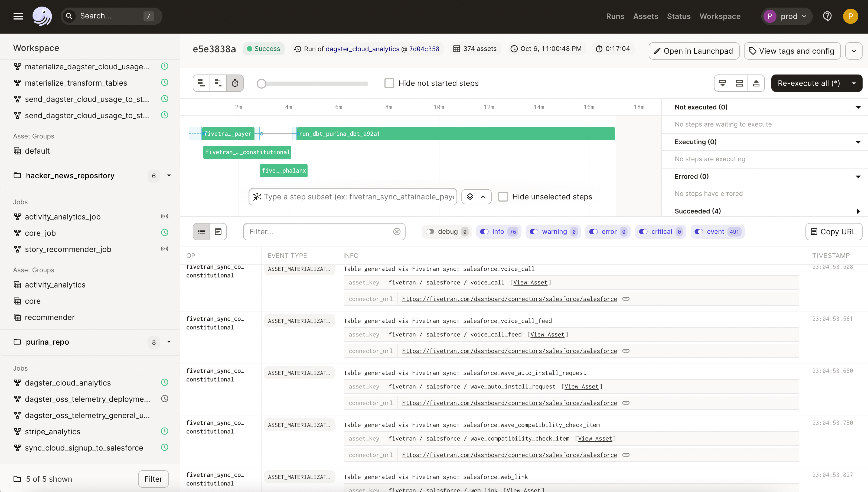
Task: Click schedule clock icon for core_job
Action: [x=164, y=232]
